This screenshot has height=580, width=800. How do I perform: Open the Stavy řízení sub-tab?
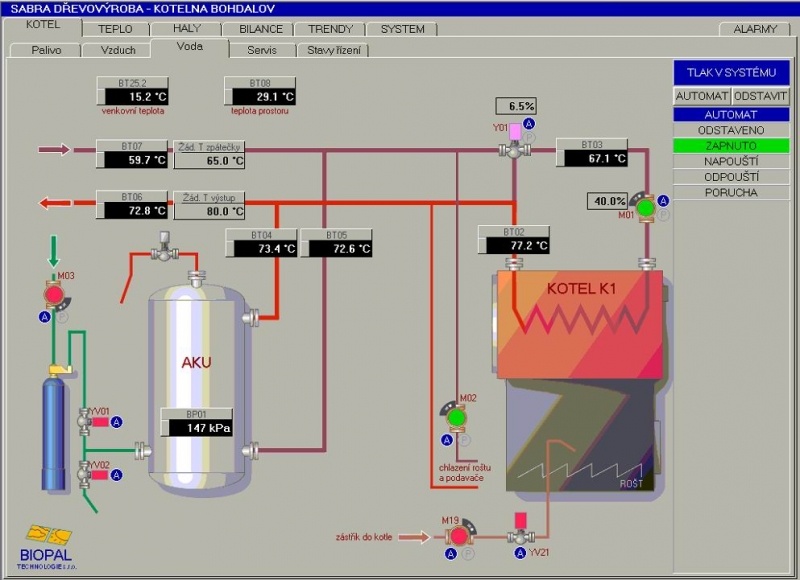[x=334, y=50]
